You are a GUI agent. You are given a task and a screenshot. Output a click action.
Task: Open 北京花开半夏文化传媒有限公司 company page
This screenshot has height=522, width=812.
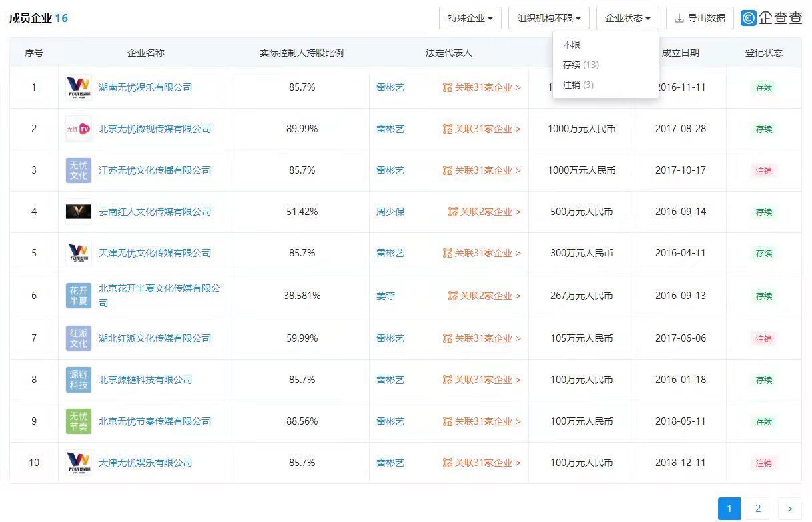pos(159,296)
